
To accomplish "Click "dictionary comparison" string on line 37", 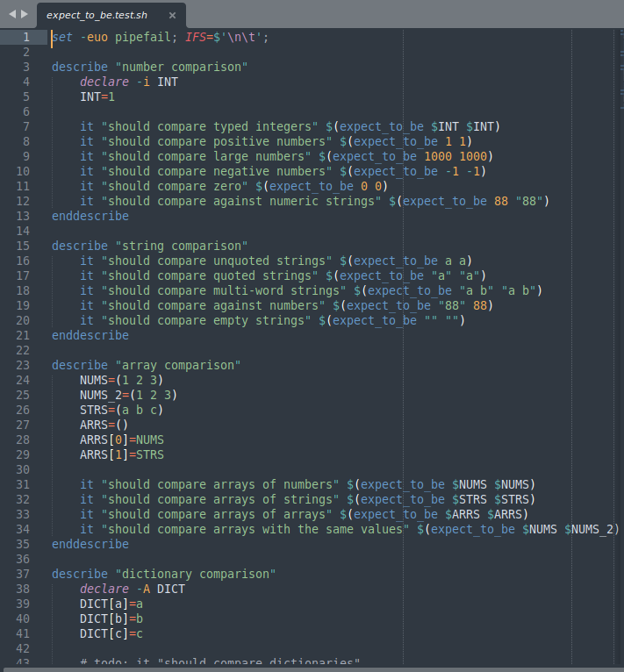I will pos(196,574).
